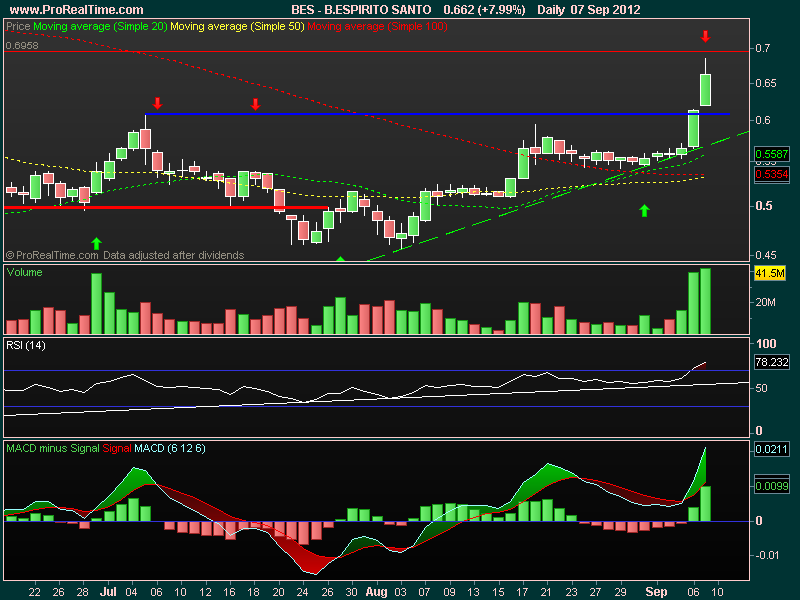Click the Volume panel label

point(24,272)
